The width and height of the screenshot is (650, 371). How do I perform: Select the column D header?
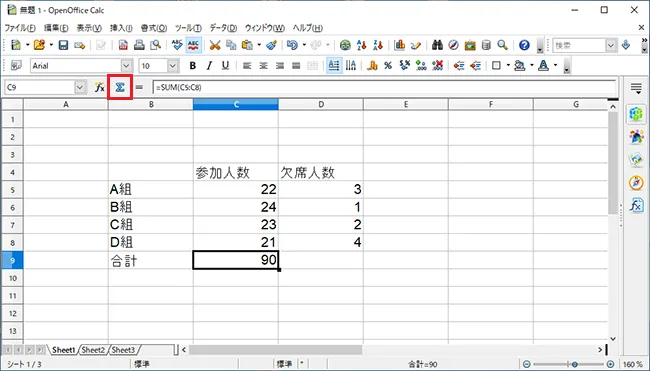pyautogui.click(x=321, y=104)
